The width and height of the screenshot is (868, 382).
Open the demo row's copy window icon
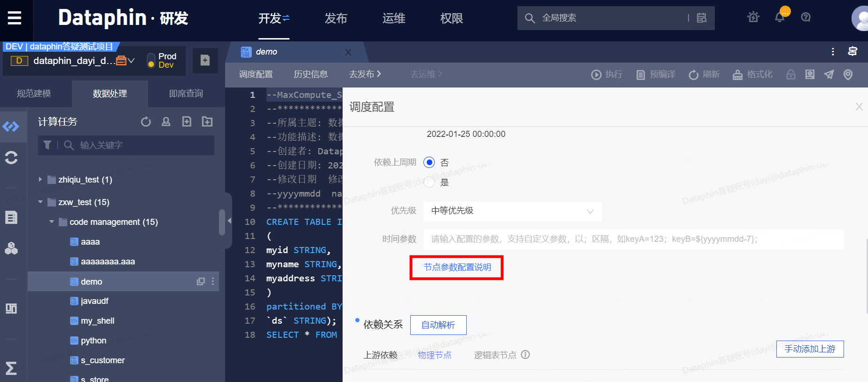point(201,281)
